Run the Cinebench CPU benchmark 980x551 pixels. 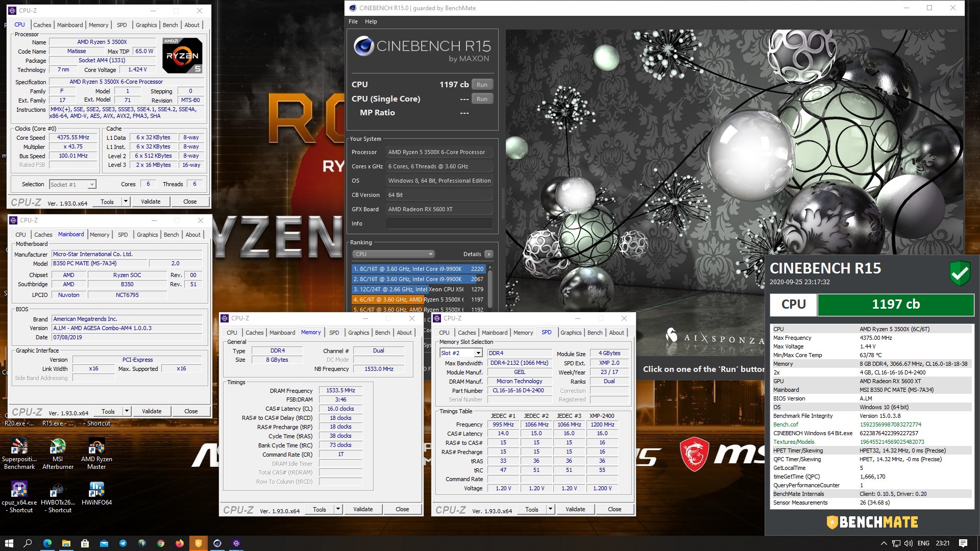click(x=482, y=85)
